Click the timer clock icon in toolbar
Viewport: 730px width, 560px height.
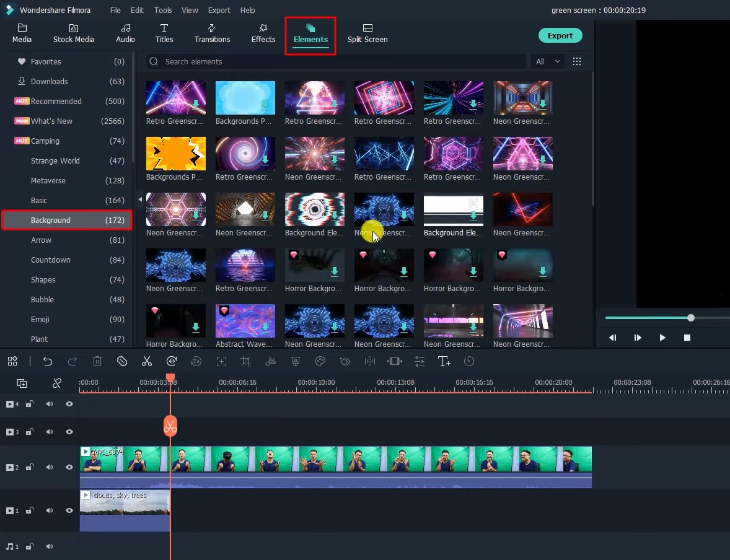coord(469,361)
